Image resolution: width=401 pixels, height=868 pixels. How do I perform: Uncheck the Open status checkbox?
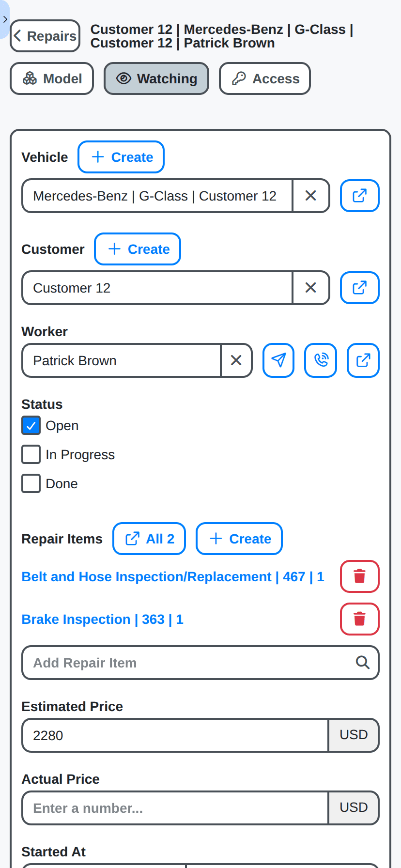coord(31,425)
